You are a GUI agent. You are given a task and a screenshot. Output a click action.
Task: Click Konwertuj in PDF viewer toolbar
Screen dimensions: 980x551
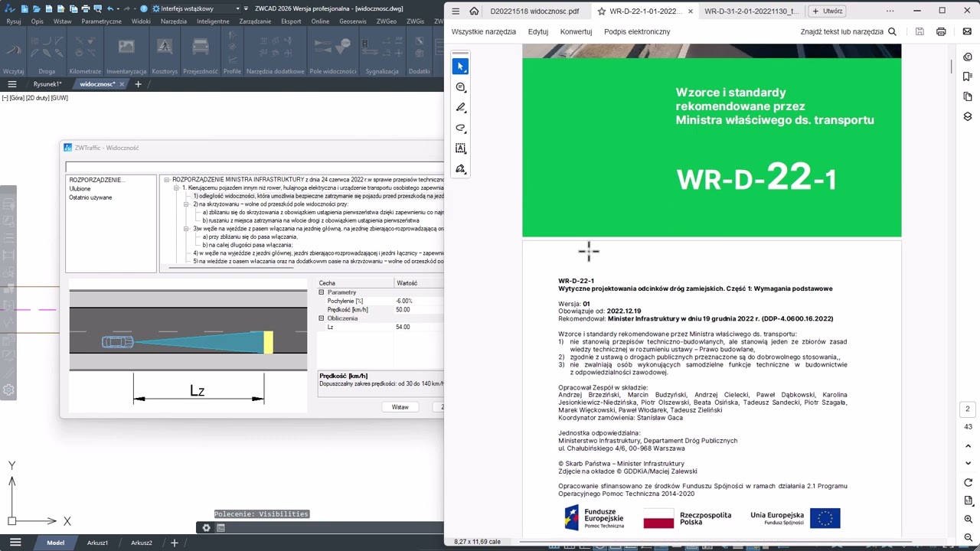pyautogui.click(x=577, y=32)
